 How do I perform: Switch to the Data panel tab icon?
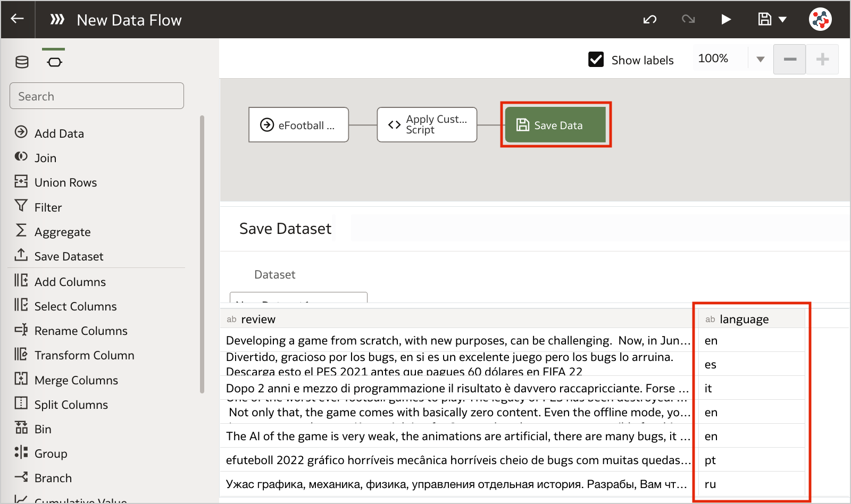pos(22,62)
